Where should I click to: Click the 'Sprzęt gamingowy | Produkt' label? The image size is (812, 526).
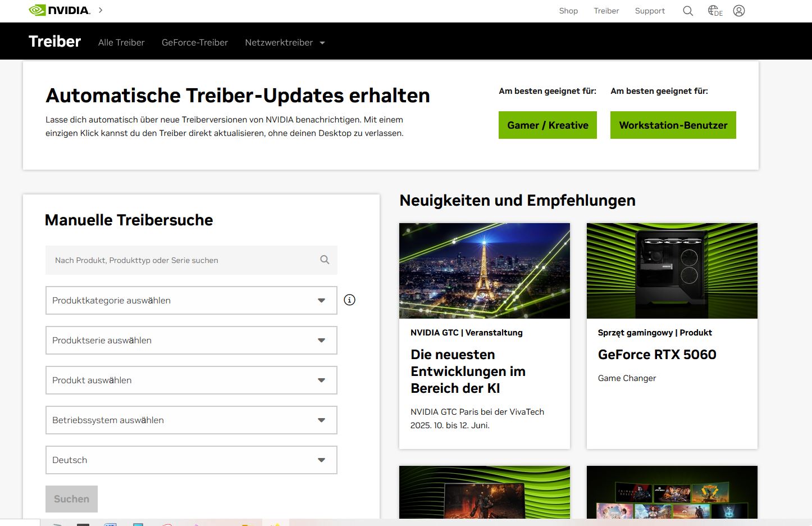(655, 333)
